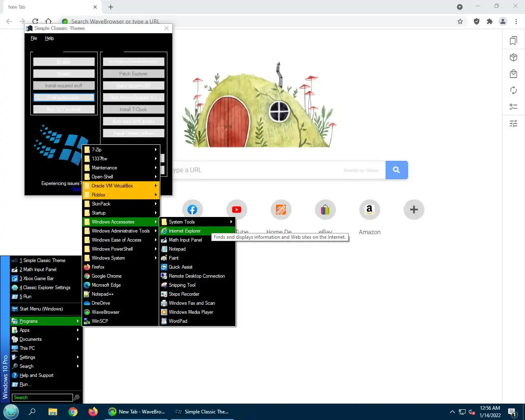
Task: Open Internet Explorer from Windows Accessories
Action: (197, 231)
